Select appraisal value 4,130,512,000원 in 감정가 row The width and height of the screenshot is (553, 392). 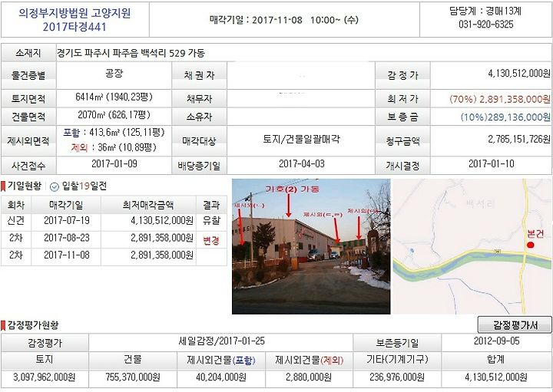[518, 74]
